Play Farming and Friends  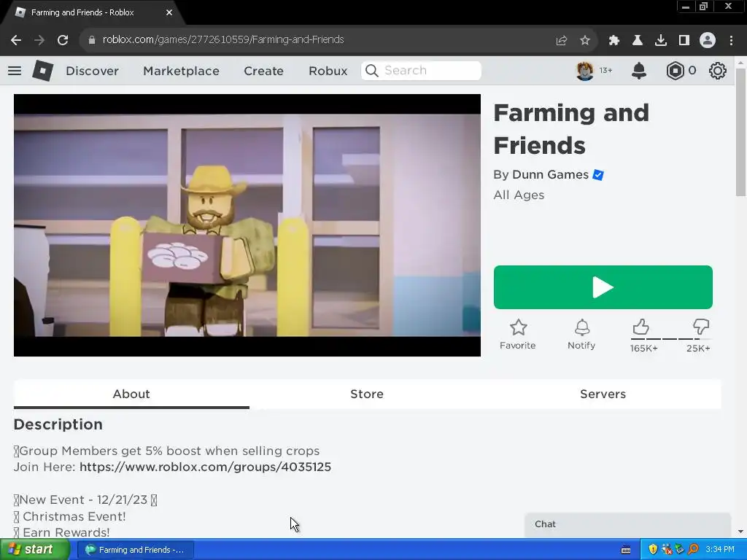pyautogui.click(x=603, y=287)
